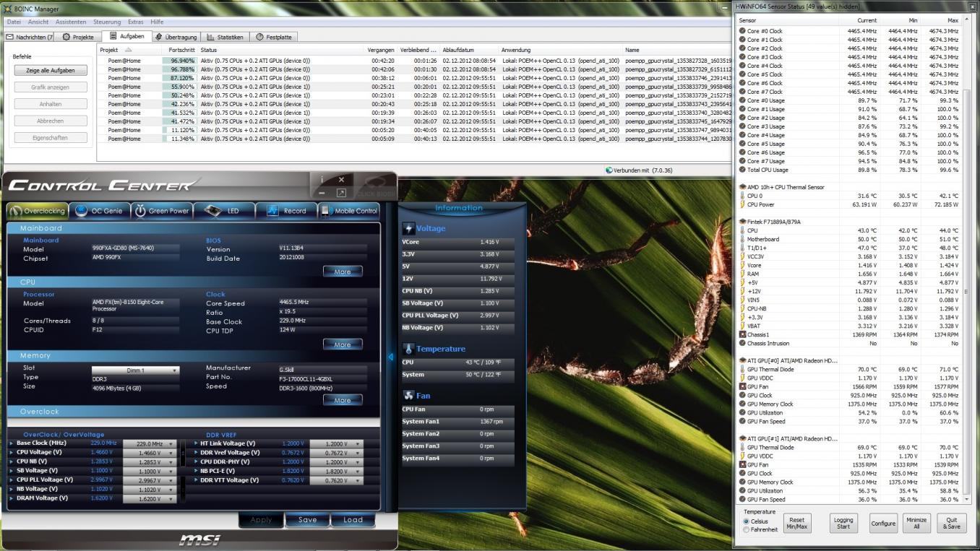
Task: Open the Festplatte tab in BOINC Manager
Action: click(274, 37)
